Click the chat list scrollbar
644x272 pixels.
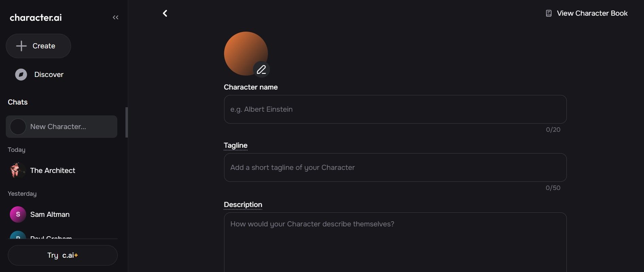[126, 123]
